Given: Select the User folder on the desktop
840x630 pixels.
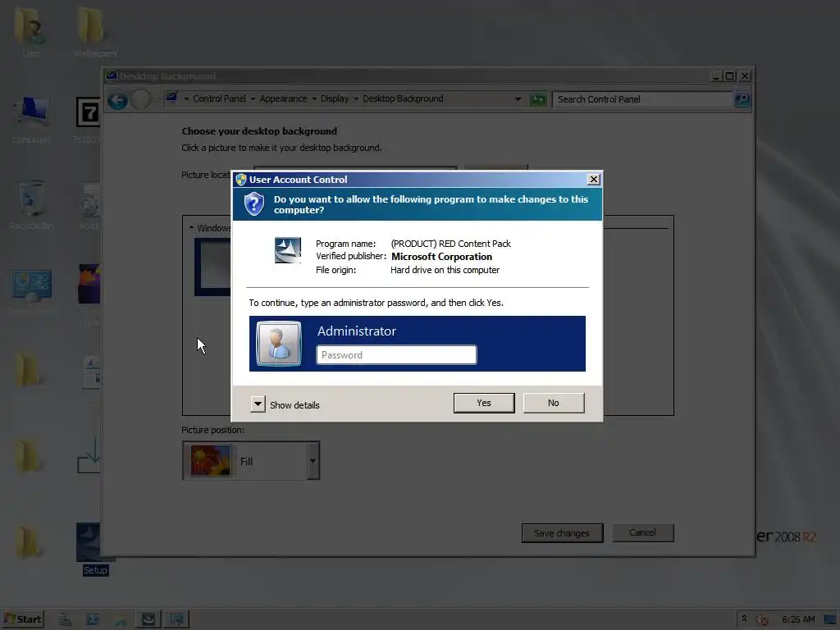Looking at the screenshot, I should point(30,32).
